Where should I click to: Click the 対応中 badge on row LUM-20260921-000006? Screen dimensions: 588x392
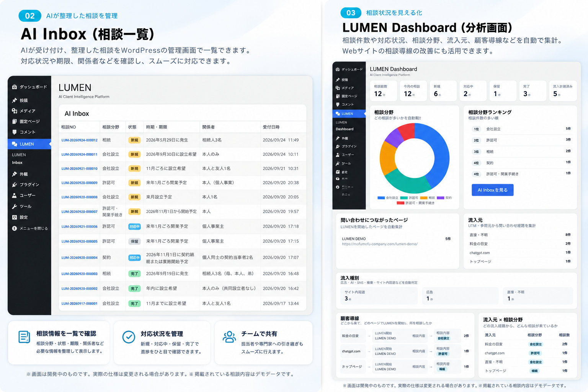pos(134,227)
